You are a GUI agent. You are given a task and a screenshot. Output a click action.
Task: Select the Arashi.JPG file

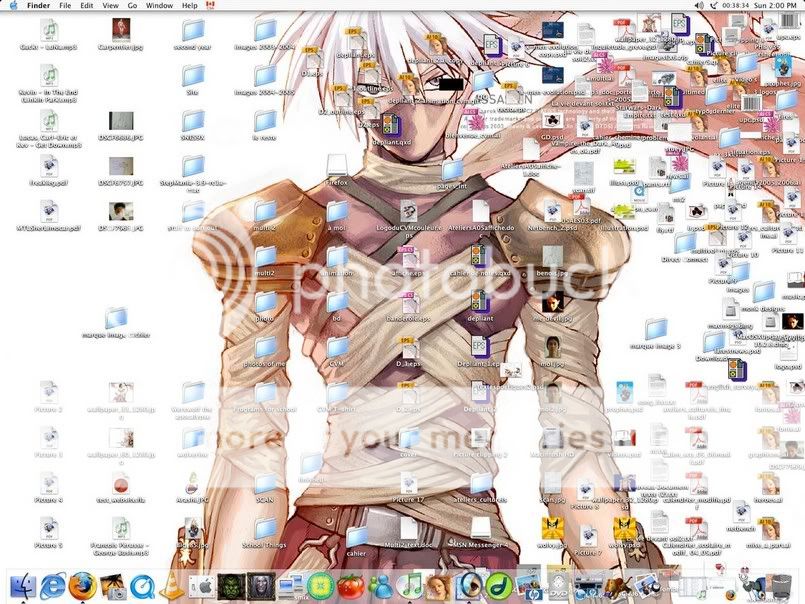[x=193, y=483]
